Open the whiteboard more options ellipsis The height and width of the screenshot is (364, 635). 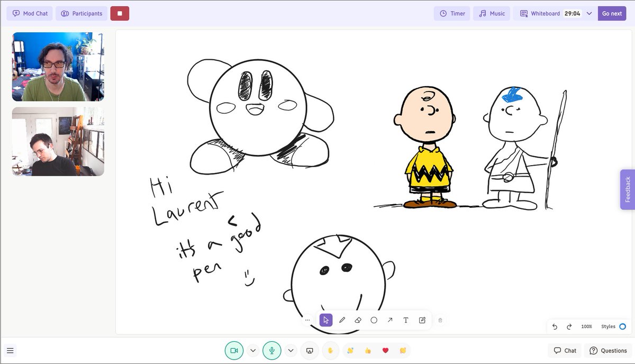(307, 320)
